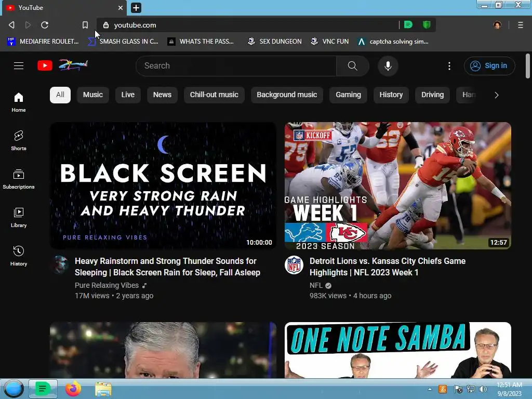Screen dimensions: 532x399
Task: Play Black Screen rain video thumbnail
Action: click(163, 185)
